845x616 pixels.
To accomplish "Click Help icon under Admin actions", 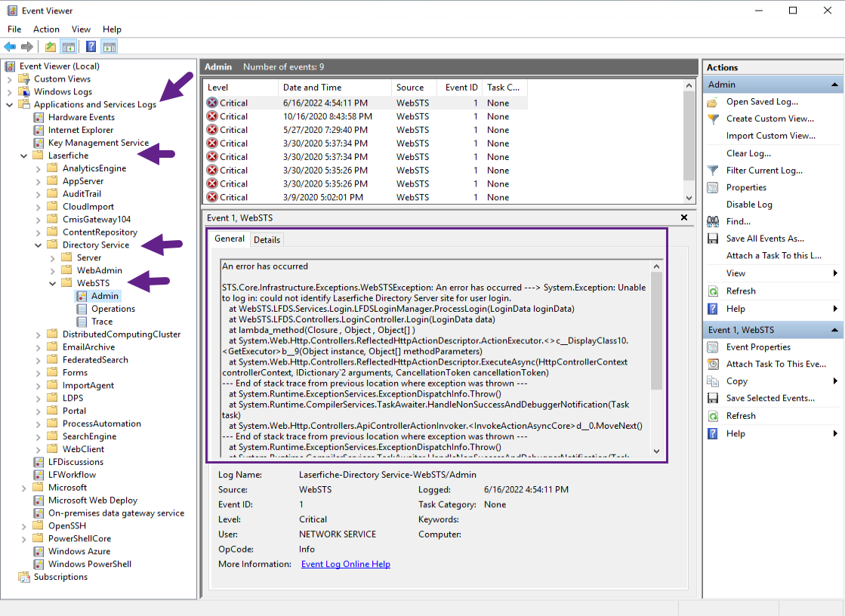I will (x=712, y=309).
